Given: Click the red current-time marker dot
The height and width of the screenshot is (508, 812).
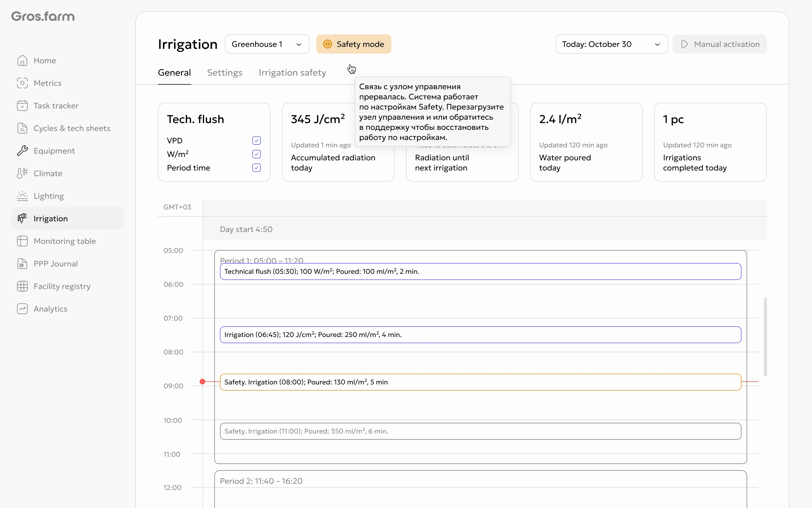Looking at the screenshot, I should tap(202, 382).
